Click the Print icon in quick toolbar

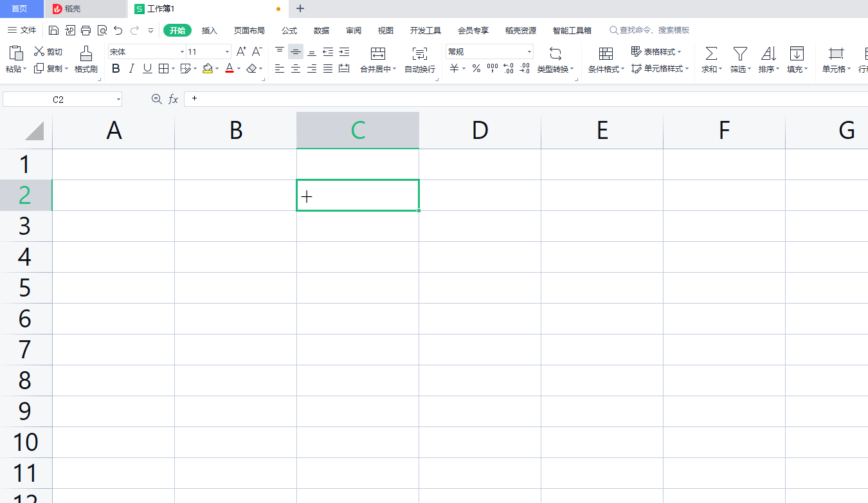click(x=86, y=30)
